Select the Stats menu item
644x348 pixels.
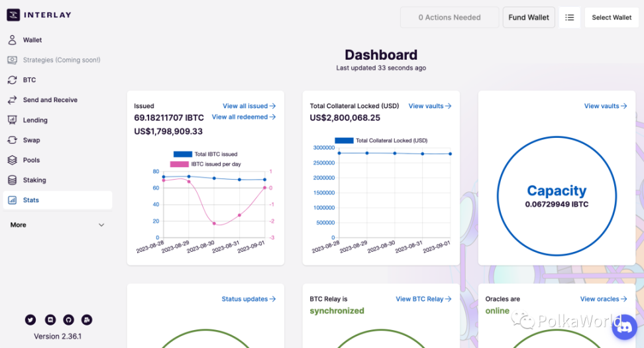(x=58, y=200)
